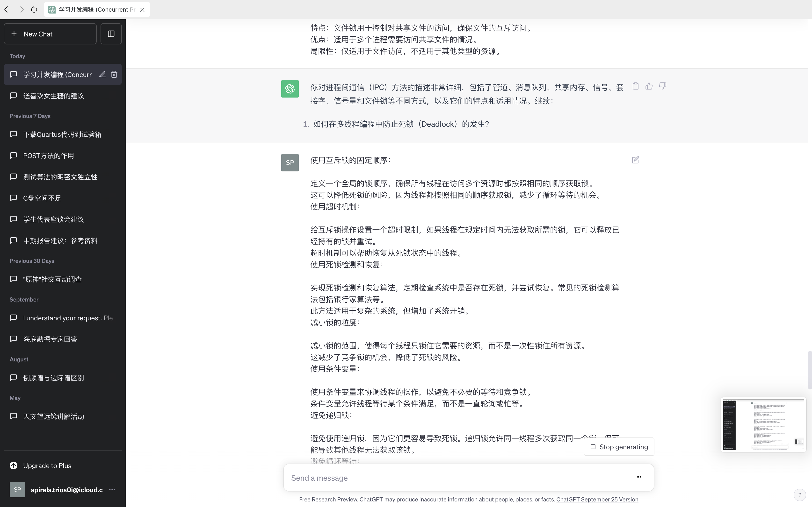Screen dimensions: 812x507
Task: Click the edit message icon on user prompt
Action: pyautogui.click(x=635, y=160)
